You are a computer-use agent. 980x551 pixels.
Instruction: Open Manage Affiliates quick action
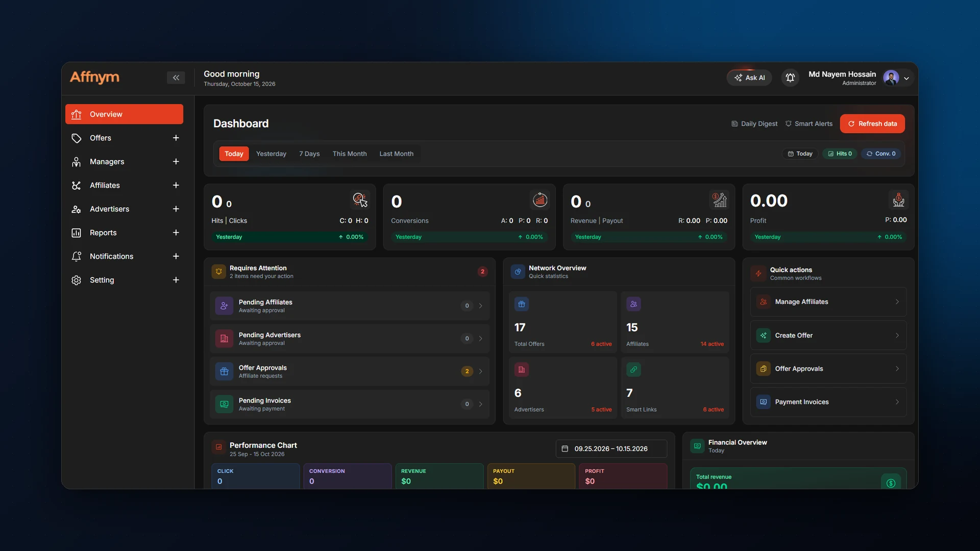pyautogui.click(x=828, y=302)
